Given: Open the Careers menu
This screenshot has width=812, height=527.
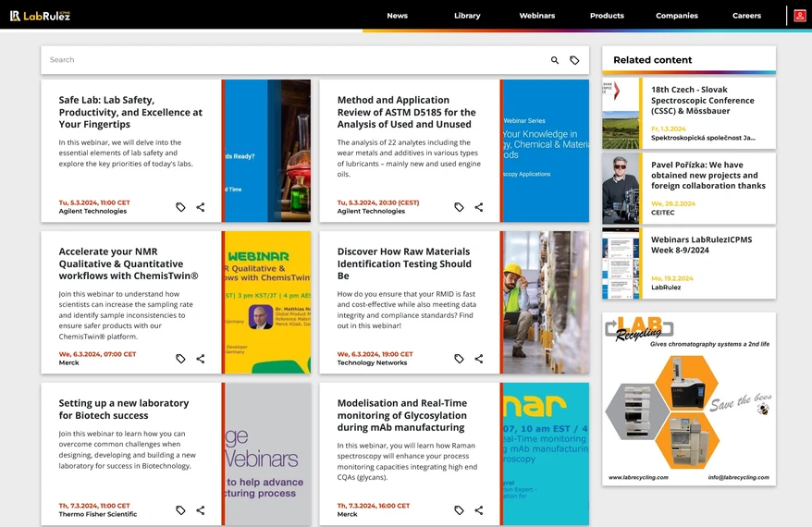Looking at the screenshot, I should (x=746, y=16).
